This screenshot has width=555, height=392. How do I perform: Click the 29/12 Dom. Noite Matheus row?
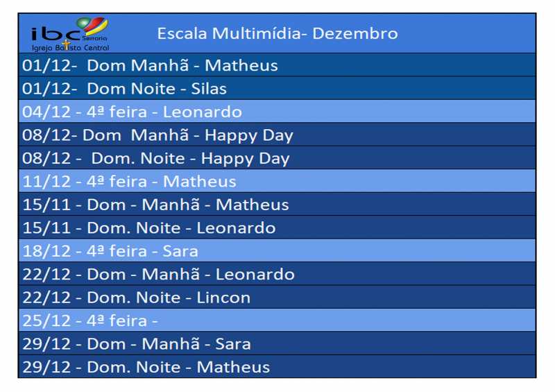[x=277, y=366]
